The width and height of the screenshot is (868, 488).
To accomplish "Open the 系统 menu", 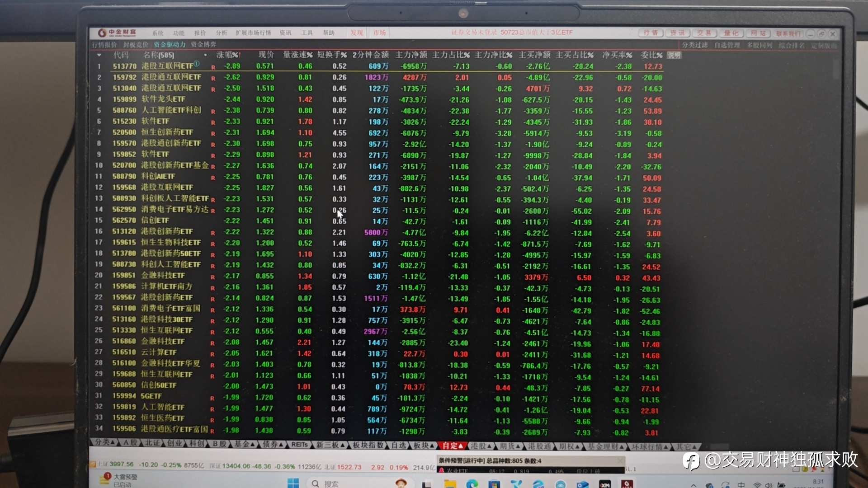I will (158, 33).
